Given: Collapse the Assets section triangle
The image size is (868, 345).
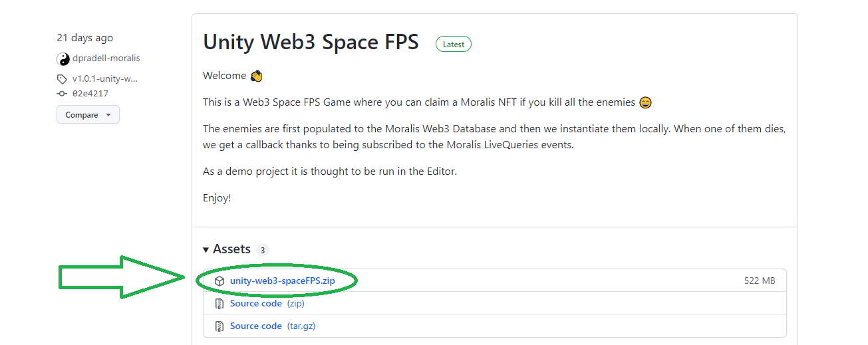Looking at the screenshot, I should [x=206, y=250].
